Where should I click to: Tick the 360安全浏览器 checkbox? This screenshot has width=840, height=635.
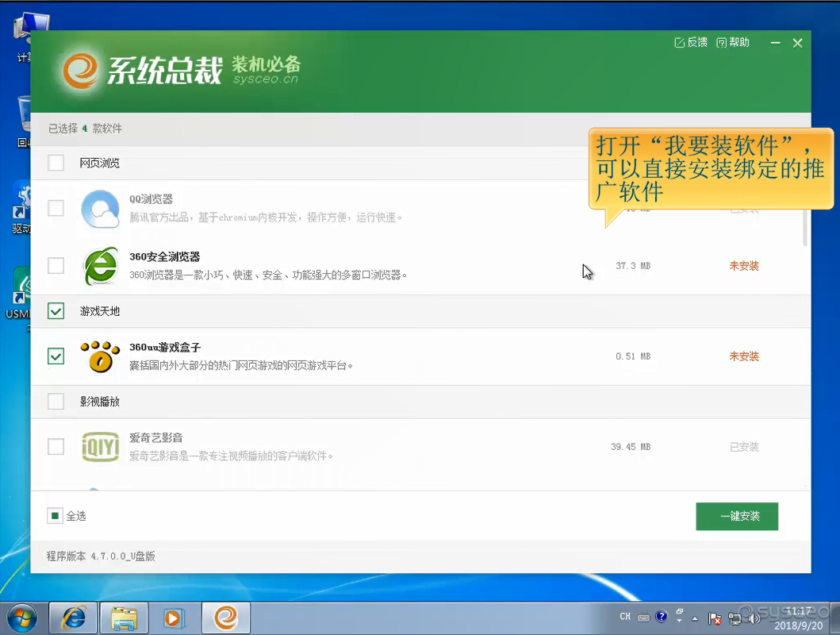(x=56, y=265)
